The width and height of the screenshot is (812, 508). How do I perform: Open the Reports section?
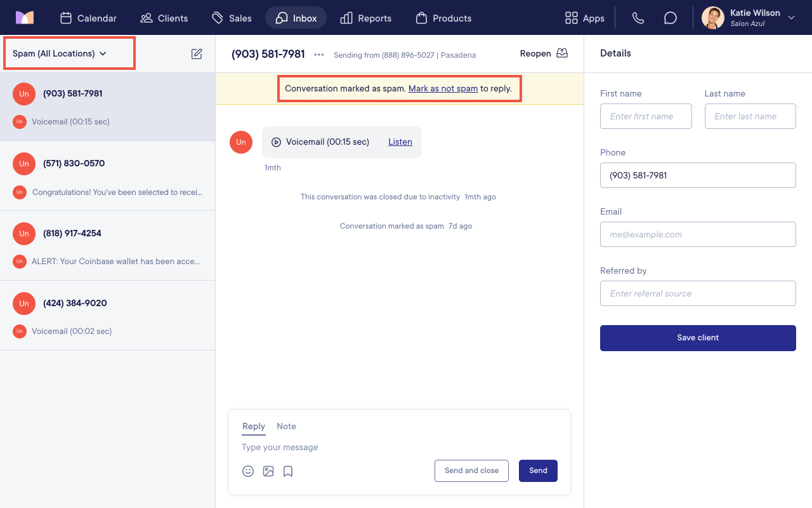[x=365, y=18]
